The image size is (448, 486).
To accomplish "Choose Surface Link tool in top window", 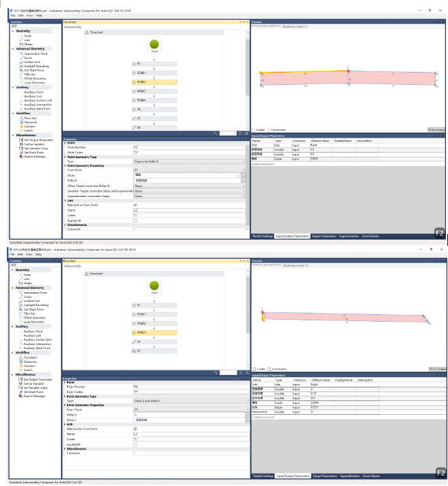I will tap(32, 62).
